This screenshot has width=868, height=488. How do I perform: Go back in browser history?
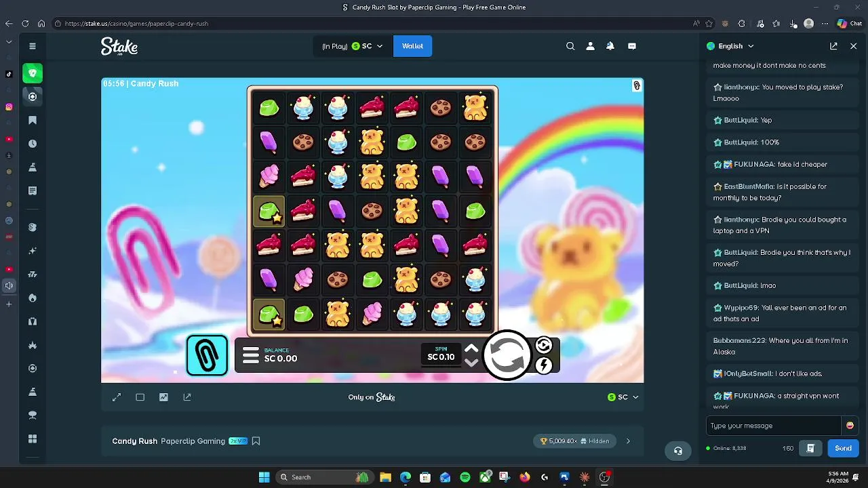point(9,24)
